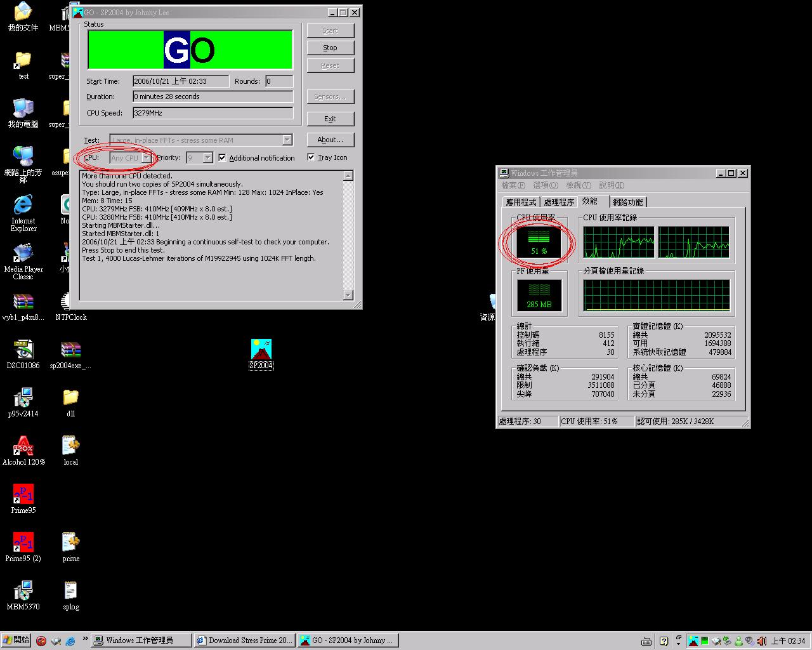
Task: Switch to the 應用程式 tab
Action: [x=521, y=202]
